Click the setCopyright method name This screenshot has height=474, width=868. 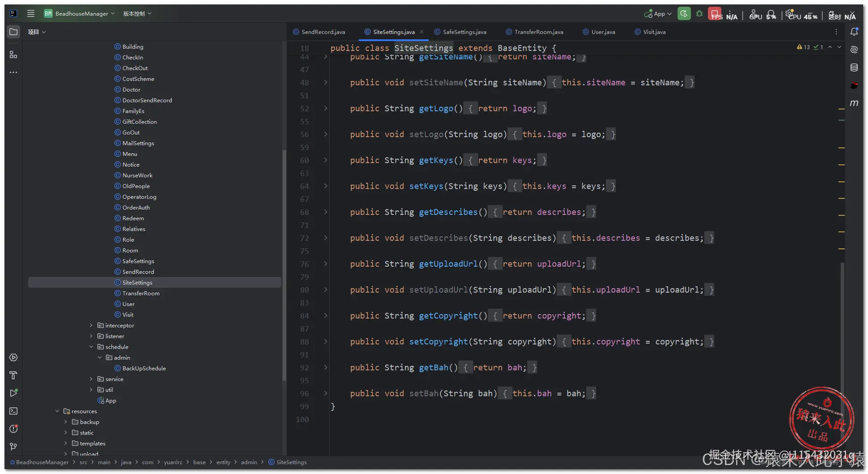pos(438,341)
